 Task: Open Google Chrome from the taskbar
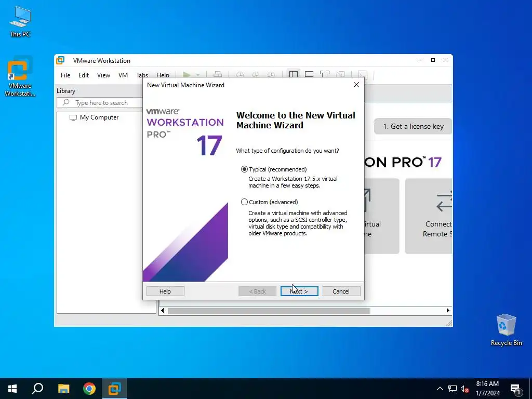click(89, 389)
